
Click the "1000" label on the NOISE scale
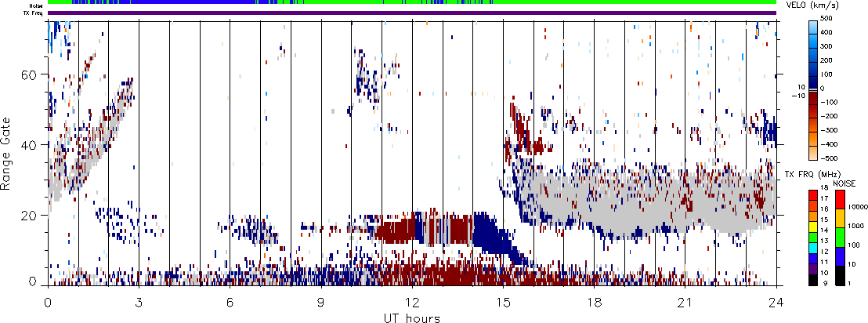coord(855,226)
